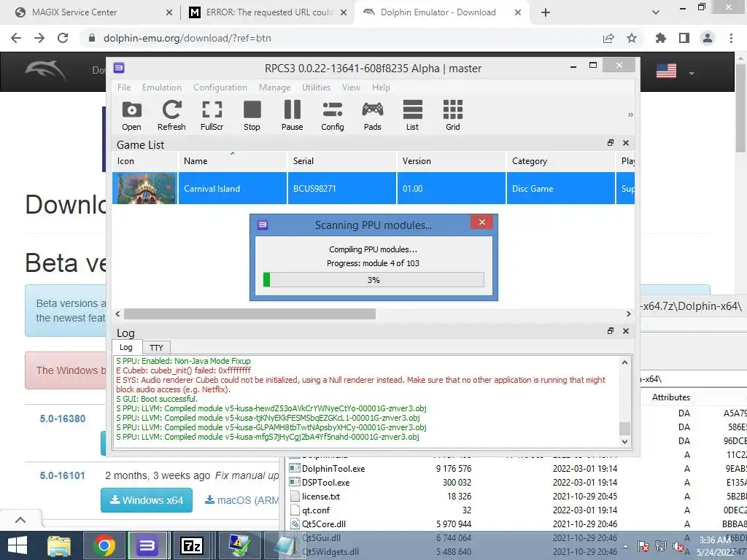Image resolution: width=747 pixels, height=560 pixels.
Task: Float the Log panel
Action: tap(611, 331)
